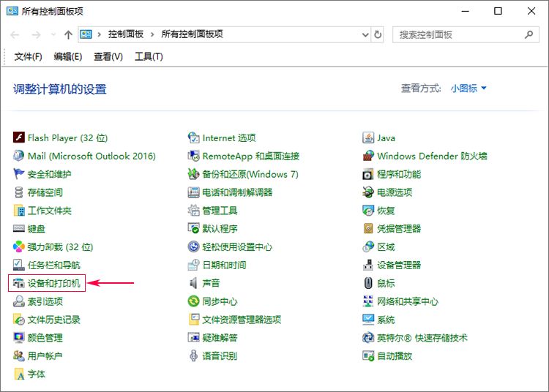Open the 文件历史记录 icon
Viewport: 549px width, 392px height.
pyautogui.click(x=18, y=320)
